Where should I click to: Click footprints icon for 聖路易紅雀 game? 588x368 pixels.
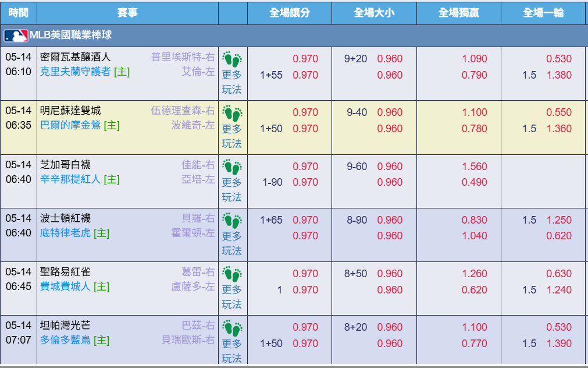tap(231, 274)
